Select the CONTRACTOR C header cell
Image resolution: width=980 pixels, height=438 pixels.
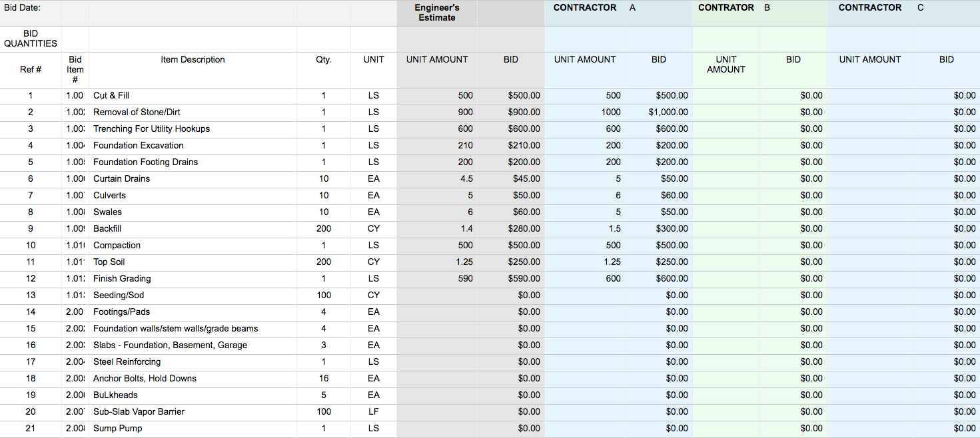point(870,8)
